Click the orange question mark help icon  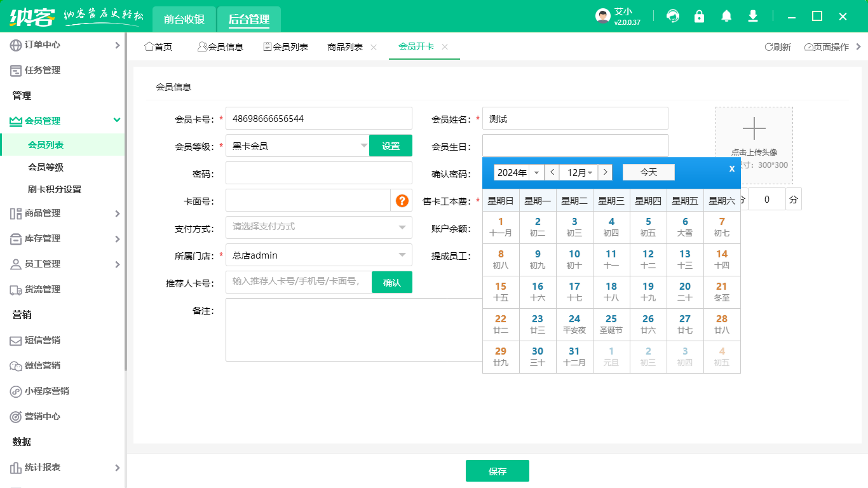point(402,201)
